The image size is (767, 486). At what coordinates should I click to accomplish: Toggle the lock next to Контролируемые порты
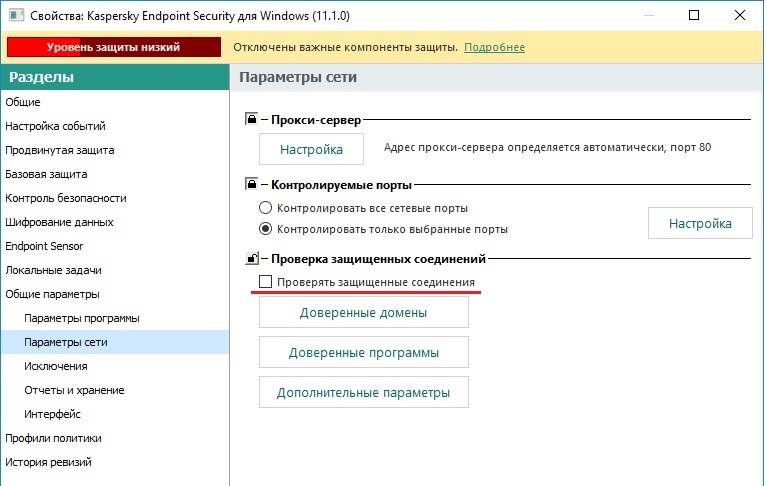pos(252,185)
